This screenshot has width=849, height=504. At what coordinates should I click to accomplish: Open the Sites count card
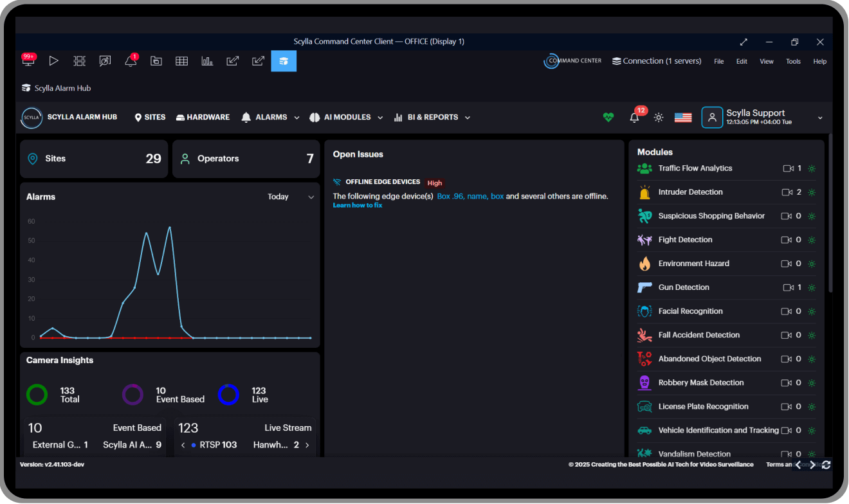click(94, 159)
